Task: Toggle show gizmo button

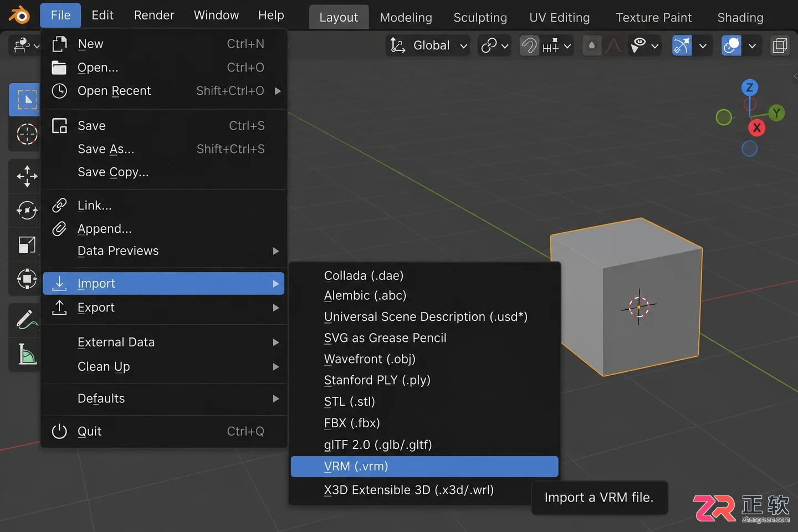Action: coord(682,45)
